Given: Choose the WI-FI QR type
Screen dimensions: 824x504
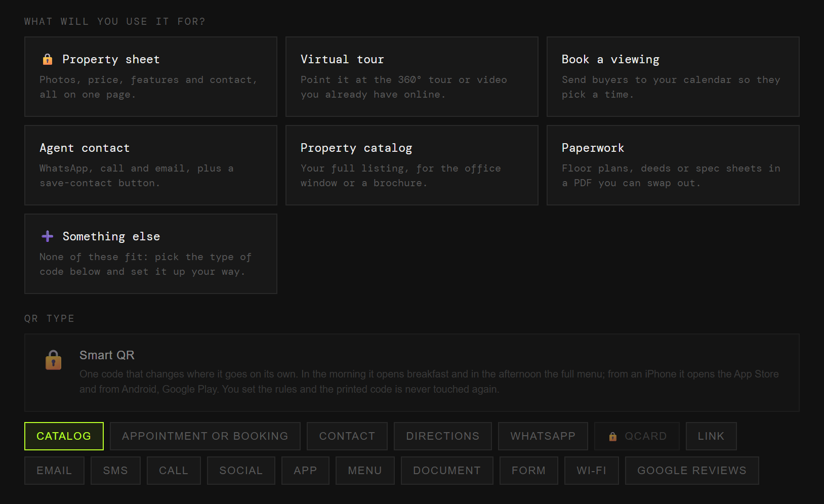Looking at the screenshot, I should click(x=592, y=471).
